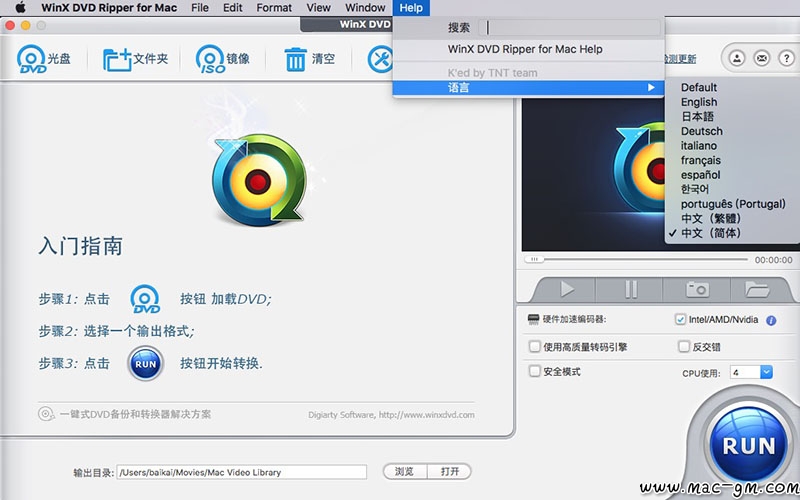The width and height of the screenshot is (800, 500).
Task: Open the wrench settings tool icon
Action: [x=380, y=59]
